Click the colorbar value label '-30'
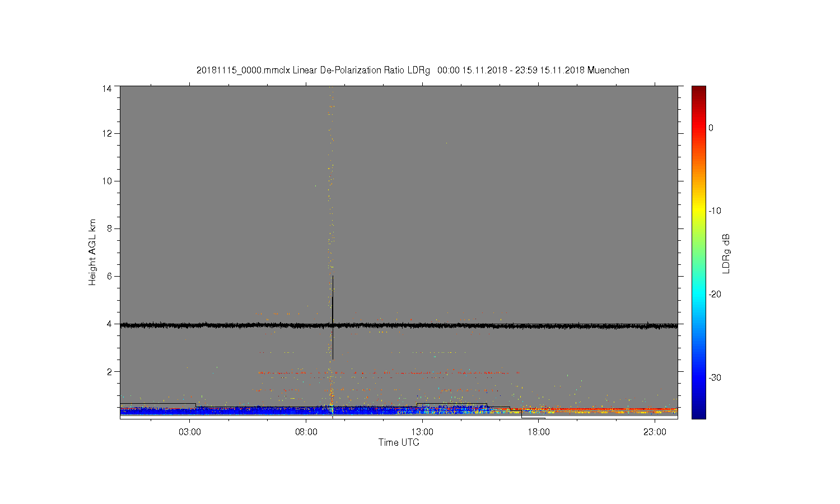The width and height of the screenshot is (840, 504). [715, 377]
